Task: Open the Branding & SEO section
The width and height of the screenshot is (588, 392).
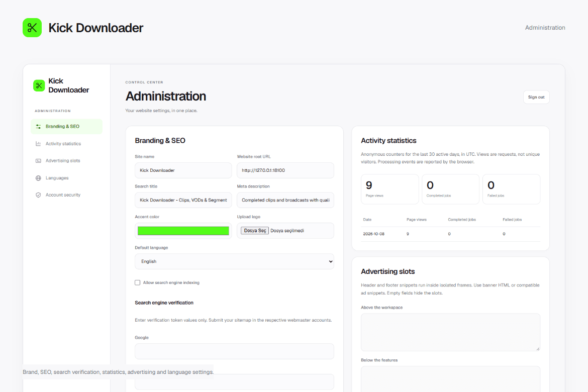Action: coord(66,127)
